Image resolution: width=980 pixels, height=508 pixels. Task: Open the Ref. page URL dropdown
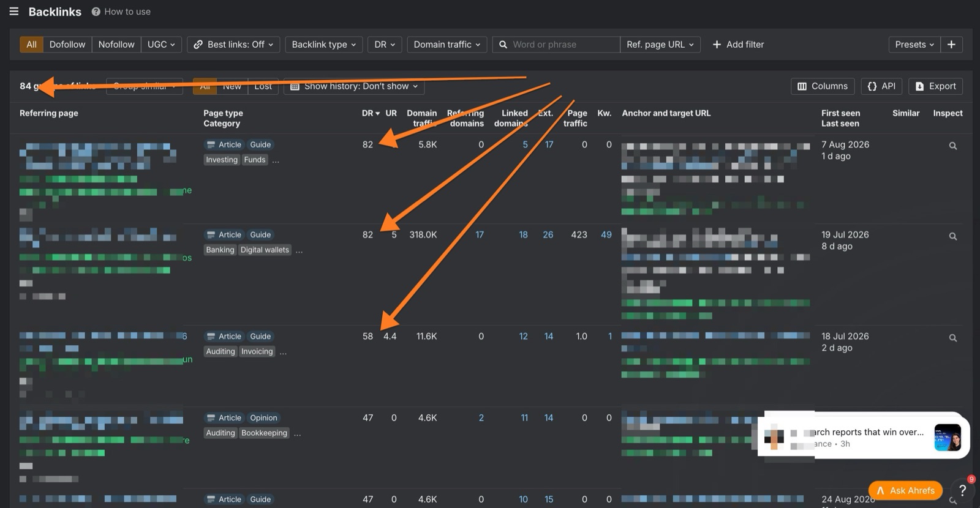pos(660,45)
